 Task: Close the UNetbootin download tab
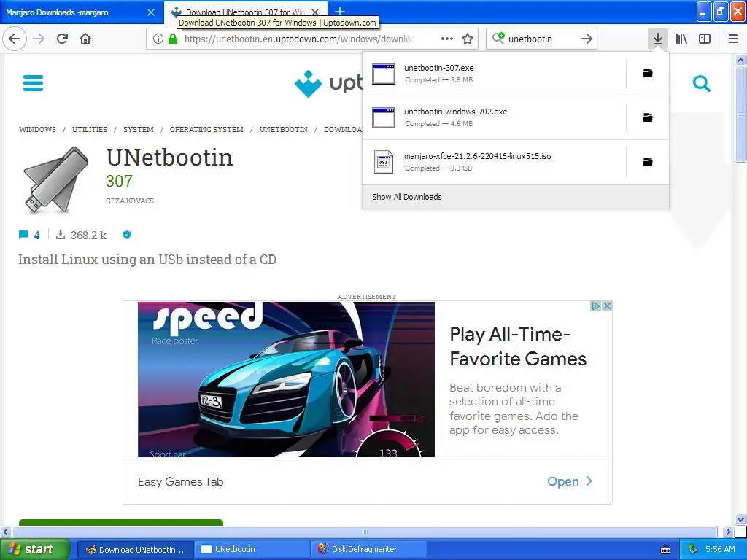[315, 12]
